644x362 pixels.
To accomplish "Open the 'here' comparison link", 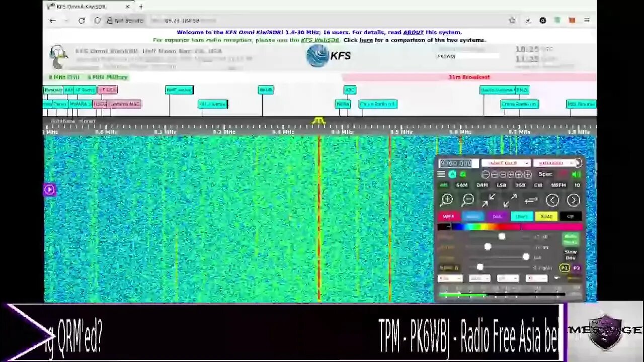I will pyautogui.click(x=366, y=40).
